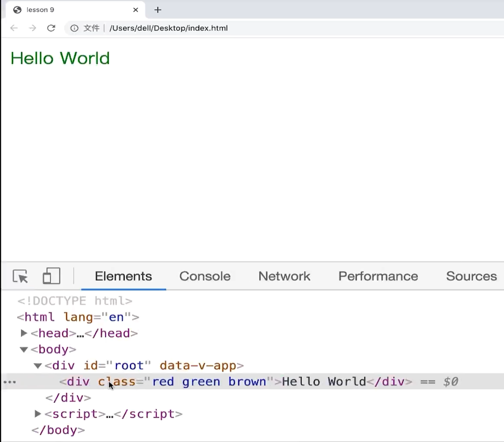Click the site info circle icon

coord(74,28)
